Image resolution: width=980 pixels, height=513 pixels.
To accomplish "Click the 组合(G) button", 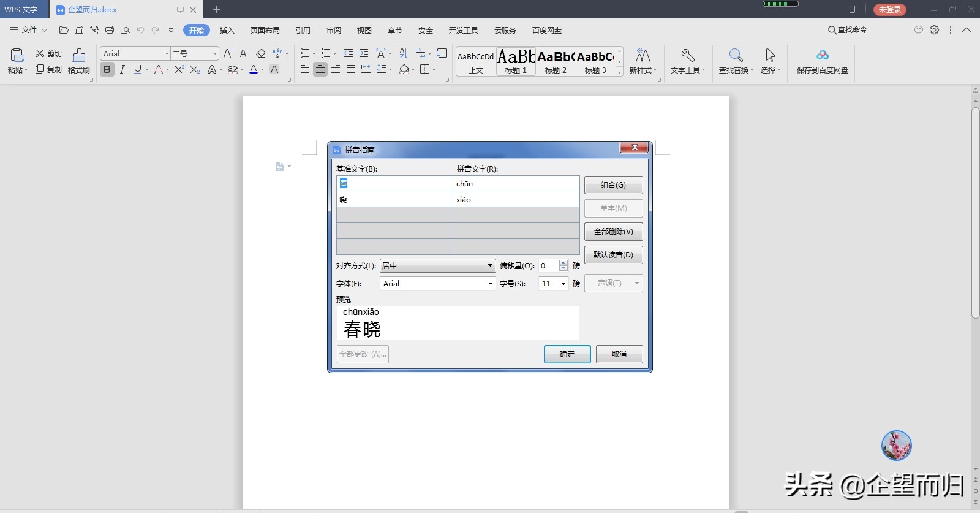I will (613, 184).
